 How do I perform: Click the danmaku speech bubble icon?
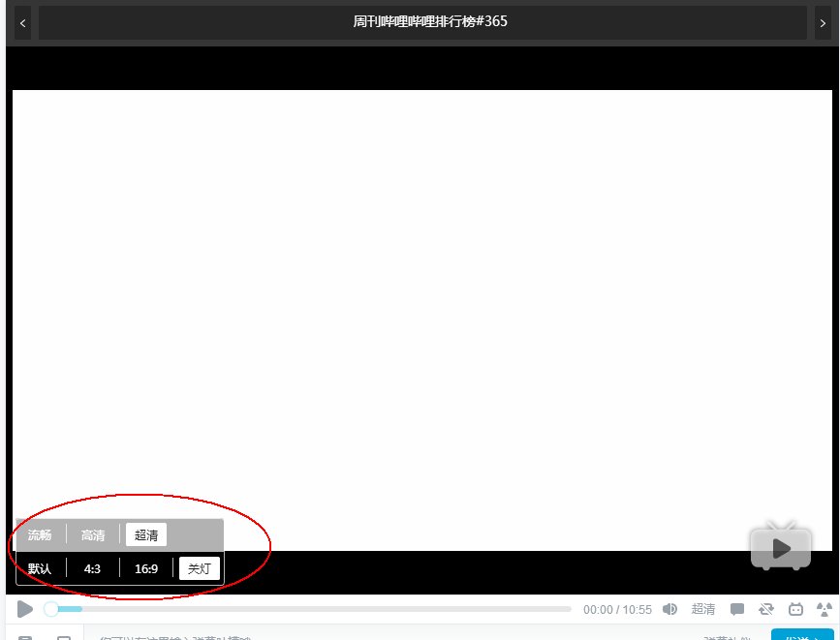tap(737, 609)
